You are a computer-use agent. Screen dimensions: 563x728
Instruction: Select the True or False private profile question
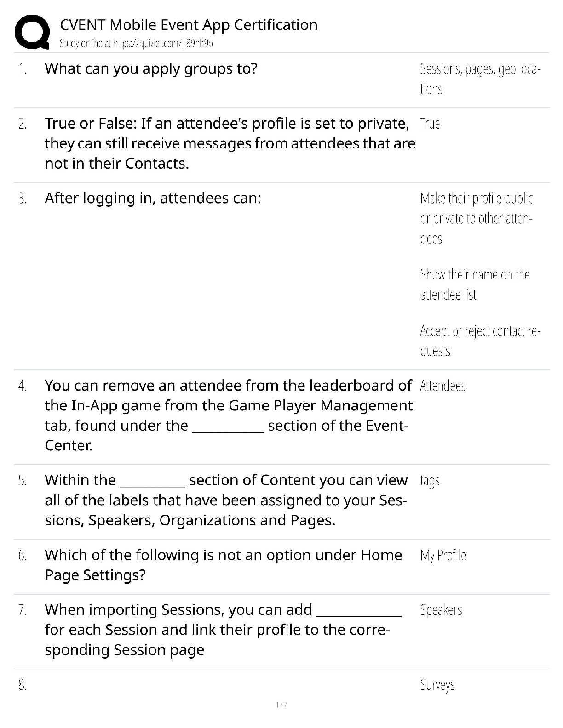(230, 143)
